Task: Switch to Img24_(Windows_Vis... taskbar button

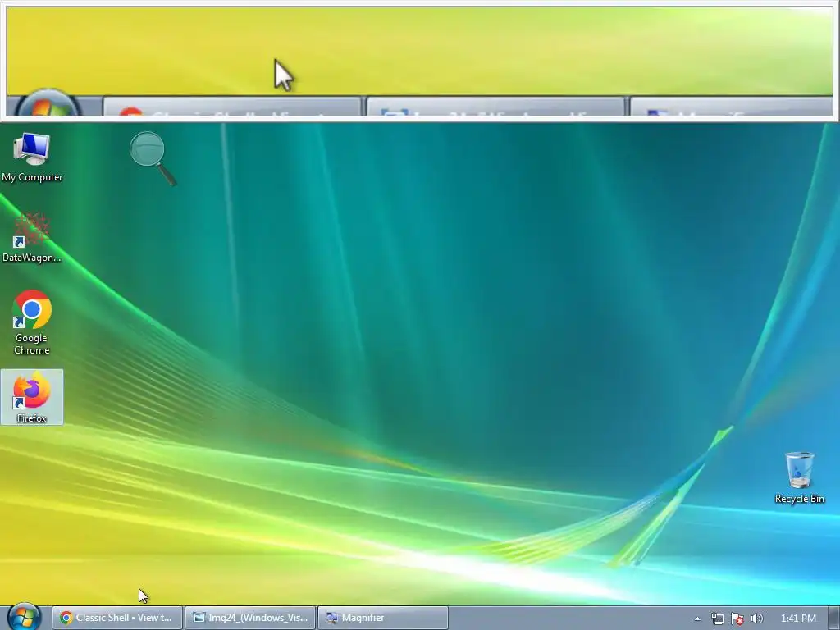Action: tap(250, 618)
